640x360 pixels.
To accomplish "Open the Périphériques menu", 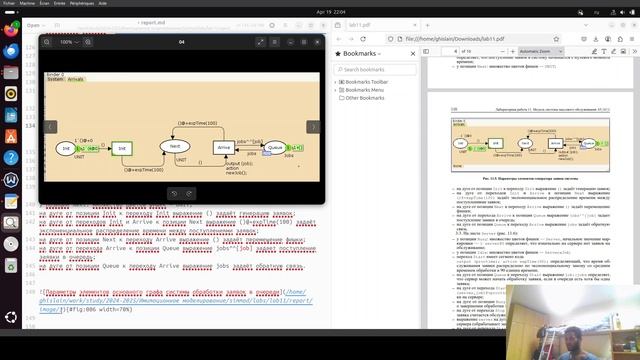I will (82, 3).
